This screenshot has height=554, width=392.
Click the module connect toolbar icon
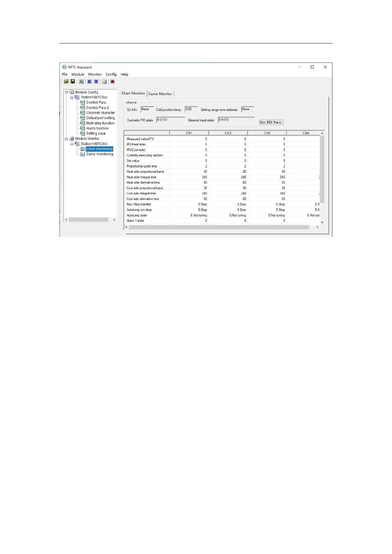point(81,82)
